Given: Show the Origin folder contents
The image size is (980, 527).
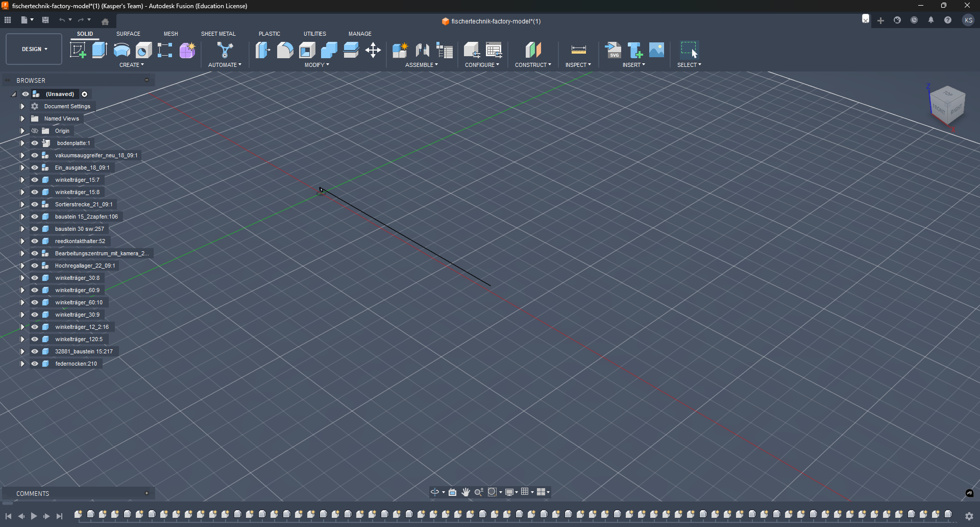Looking at the screenshot, I should (22, 131).
